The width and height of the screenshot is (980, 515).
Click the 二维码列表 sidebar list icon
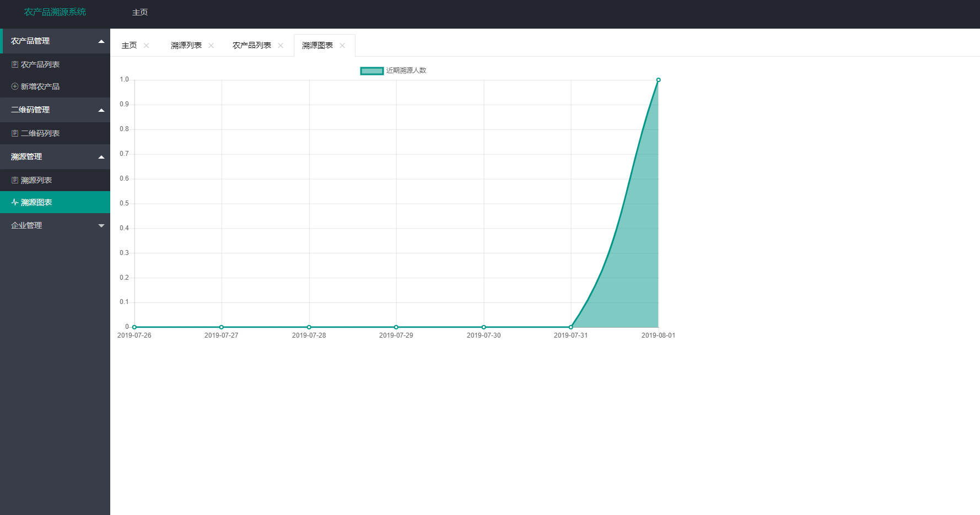[x=15, y=133]
